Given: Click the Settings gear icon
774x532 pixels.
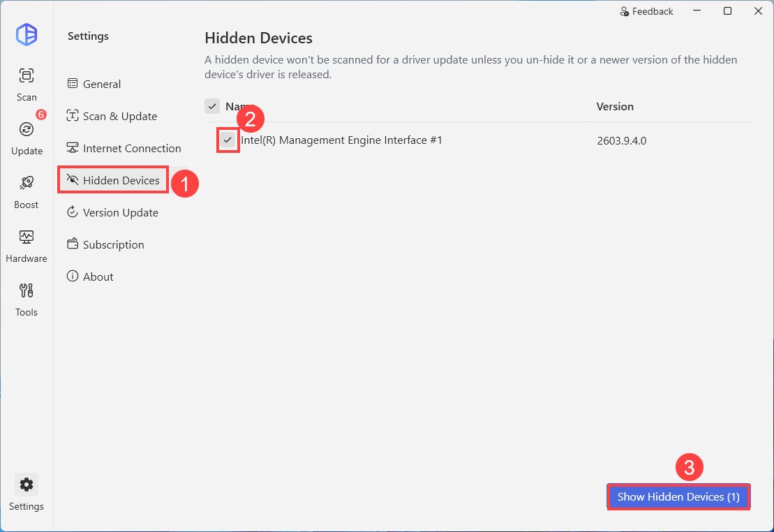Looking at the screenshot, I should 26,485.
